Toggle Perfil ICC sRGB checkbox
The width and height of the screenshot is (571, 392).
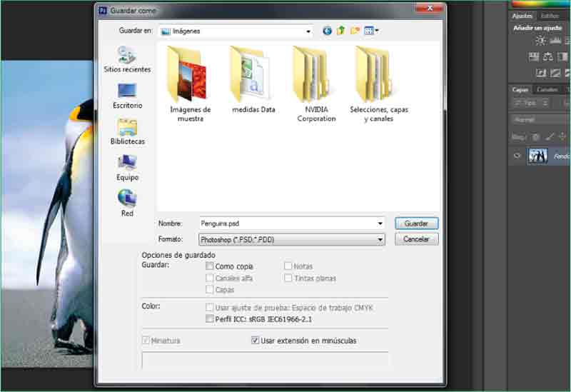(x=209, y=319)
